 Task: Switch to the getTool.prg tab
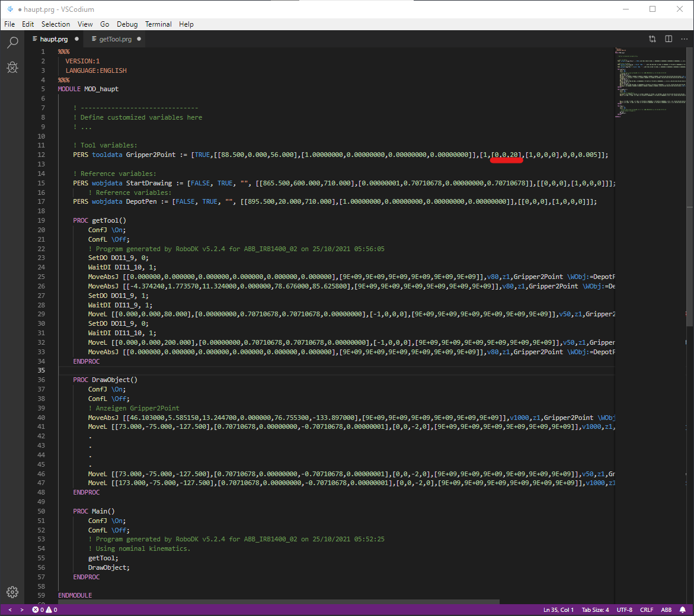[x=115, y=39]
